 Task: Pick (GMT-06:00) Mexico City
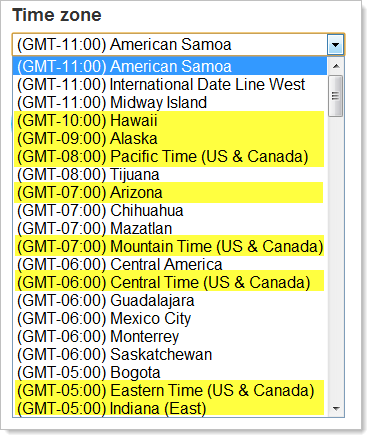pyautogui.click(x=170, y=318)
